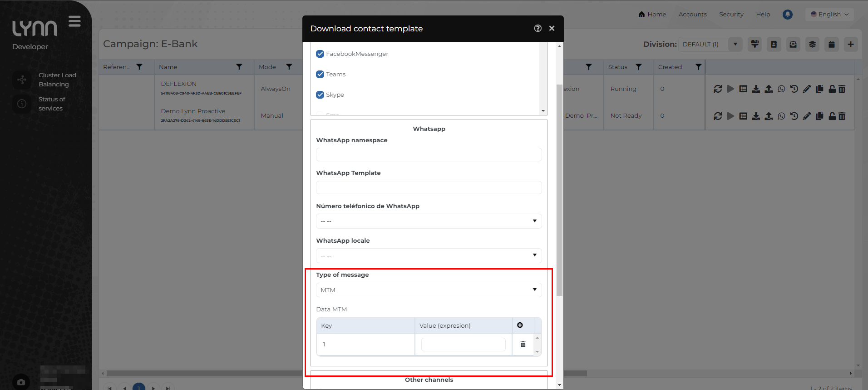
Task: Open the Division DEFAULT (1) dropdown
Action: point(710,44)
